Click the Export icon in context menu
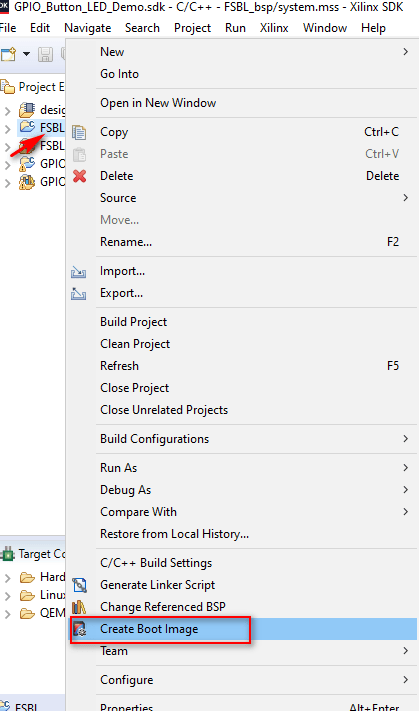 tap(79, 294)
